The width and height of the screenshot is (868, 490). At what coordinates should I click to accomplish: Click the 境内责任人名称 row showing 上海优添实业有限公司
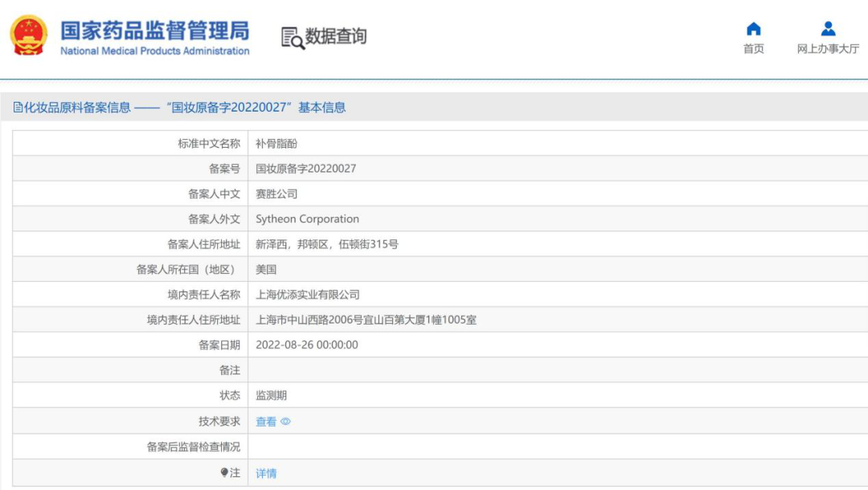[x=308, y=294]
